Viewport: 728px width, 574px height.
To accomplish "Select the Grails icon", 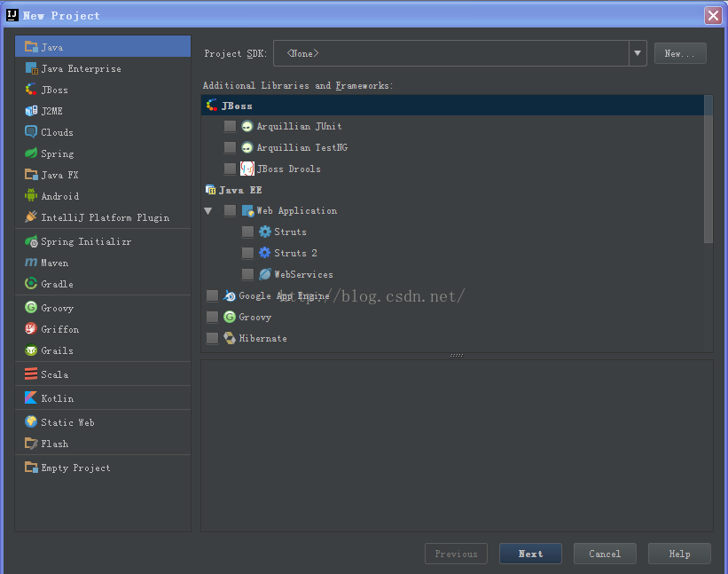I will 31,350.
